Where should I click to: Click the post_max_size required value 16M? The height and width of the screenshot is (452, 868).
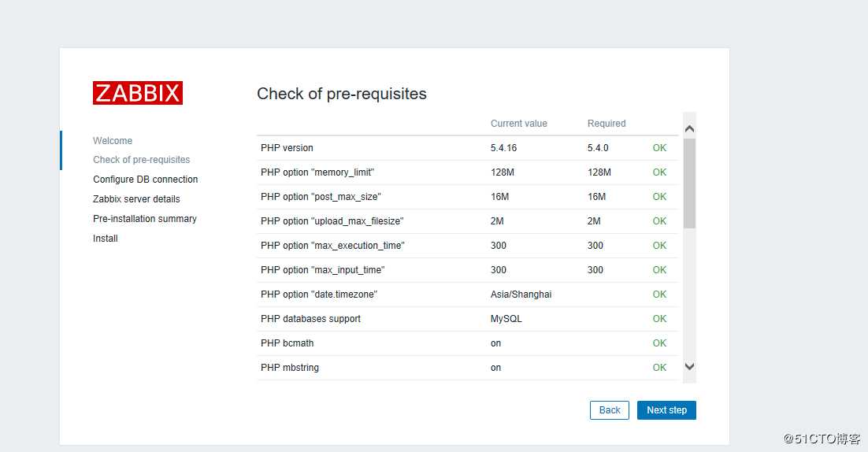click(596, 196)
